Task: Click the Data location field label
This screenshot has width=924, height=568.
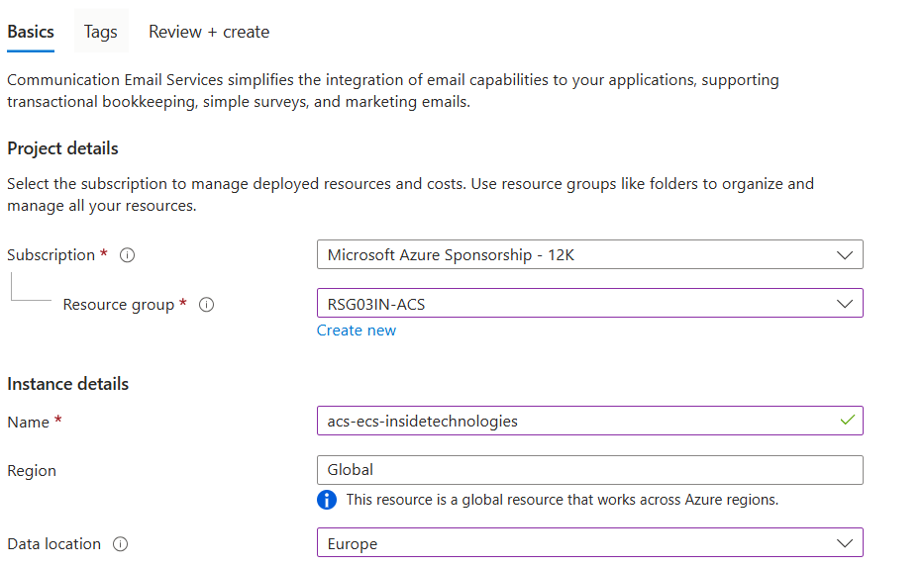Action: click(53, 544)
